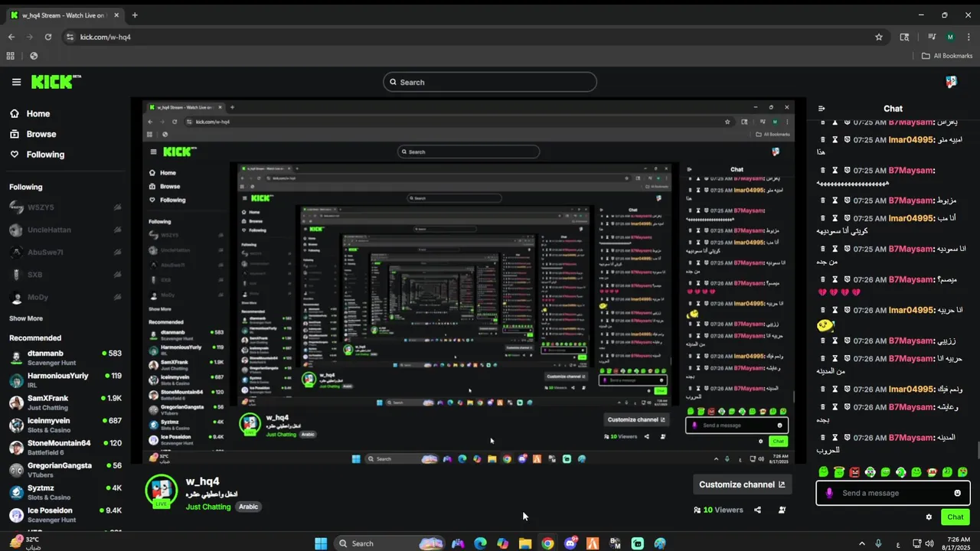Viewport: 980px width, 551px height.
Task: Open Discord from the taskbar
Action: click(570, 543)
